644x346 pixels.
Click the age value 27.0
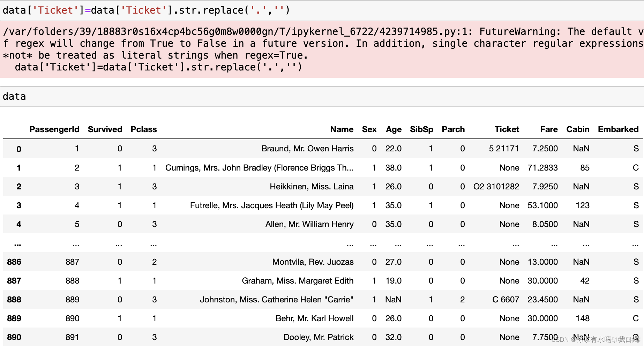tap(394, 262)
